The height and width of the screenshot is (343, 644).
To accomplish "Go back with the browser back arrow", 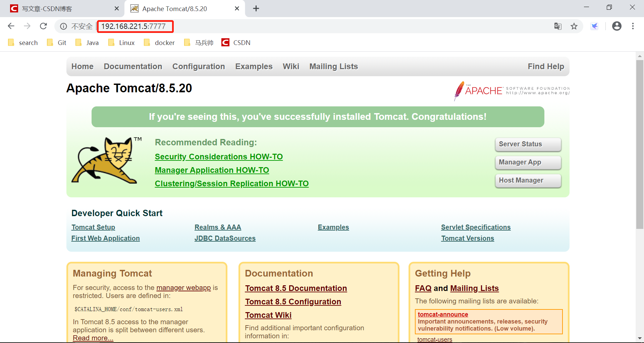I will click(11, 26).
